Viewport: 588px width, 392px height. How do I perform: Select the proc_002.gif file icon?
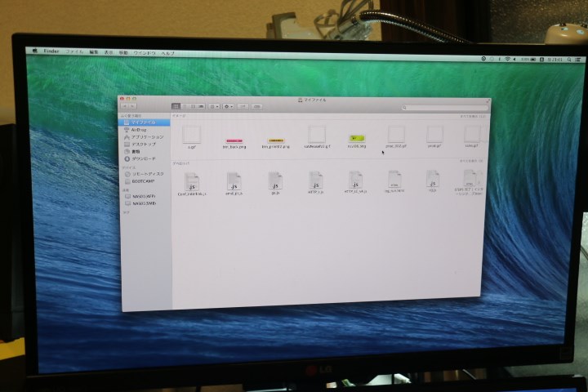pyautogui.click(x=396, y=135)
